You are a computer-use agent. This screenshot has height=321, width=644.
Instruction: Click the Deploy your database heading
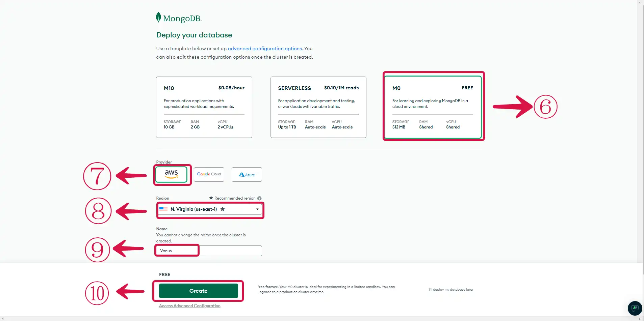[x=194, y=35]
